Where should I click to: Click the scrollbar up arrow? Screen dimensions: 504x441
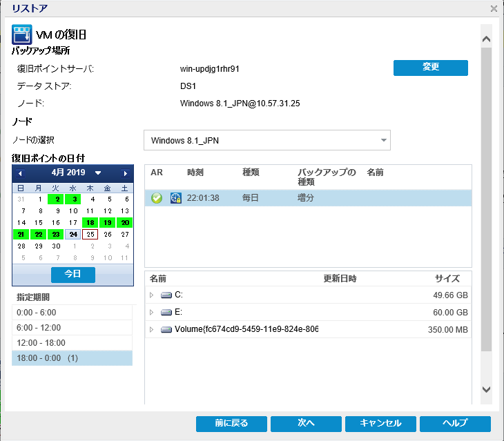coord(486,39)
